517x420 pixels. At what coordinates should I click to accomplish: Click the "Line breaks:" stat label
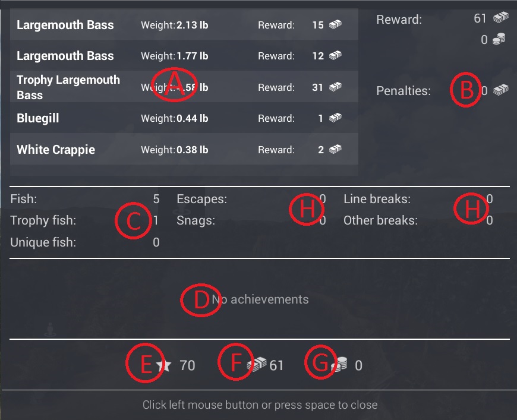(x=377, y=199)
